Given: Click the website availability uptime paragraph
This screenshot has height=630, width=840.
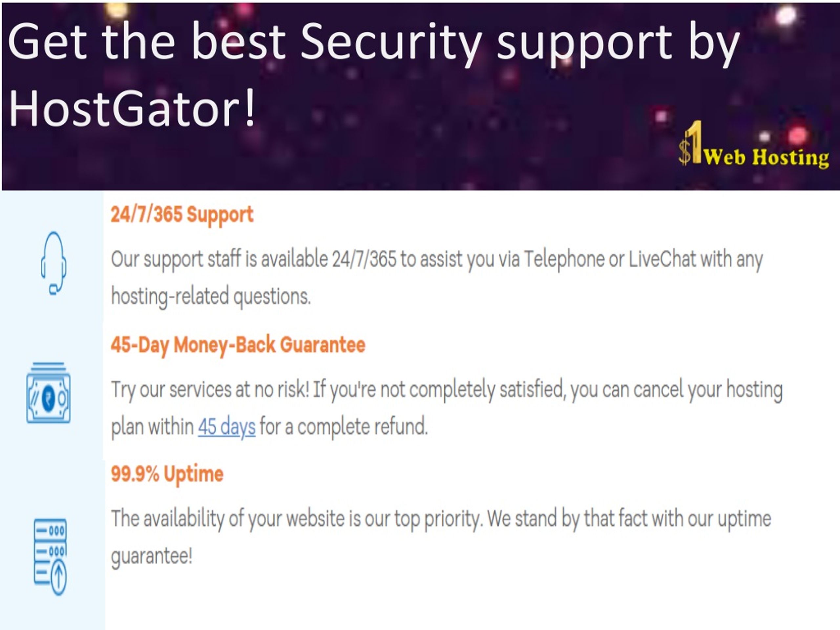Looking at the screenshot, I should tap(441, 537).
